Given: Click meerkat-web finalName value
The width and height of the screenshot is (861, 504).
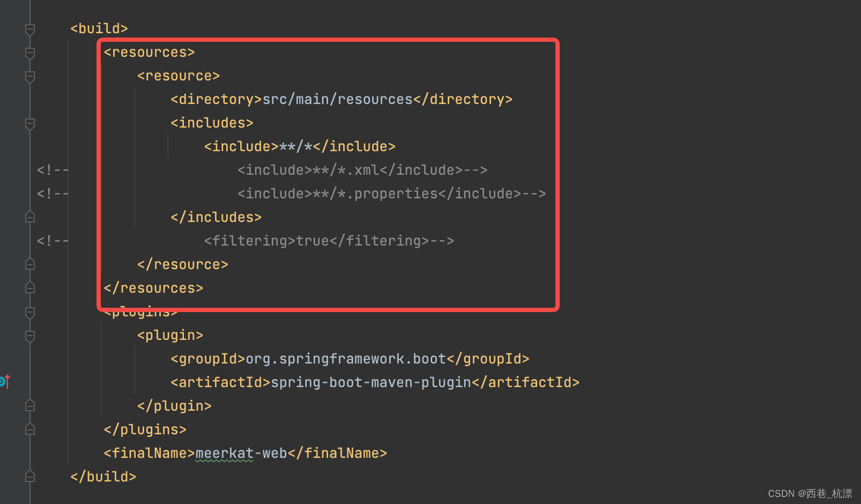Looking at the screenshot, I should point(241,453).
